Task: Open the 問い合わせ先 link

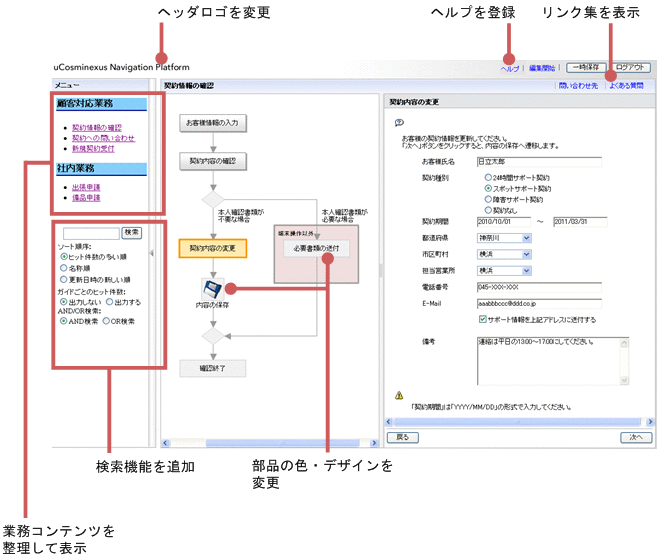Action: [x=578, y=86]
